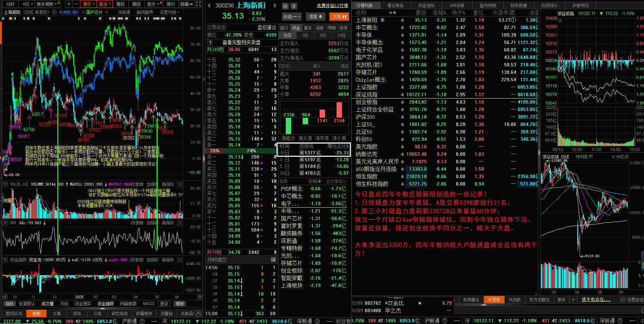Open the 增仓排名 tab
The height and width of the screenshot is (324, 644).
point(395,5)
